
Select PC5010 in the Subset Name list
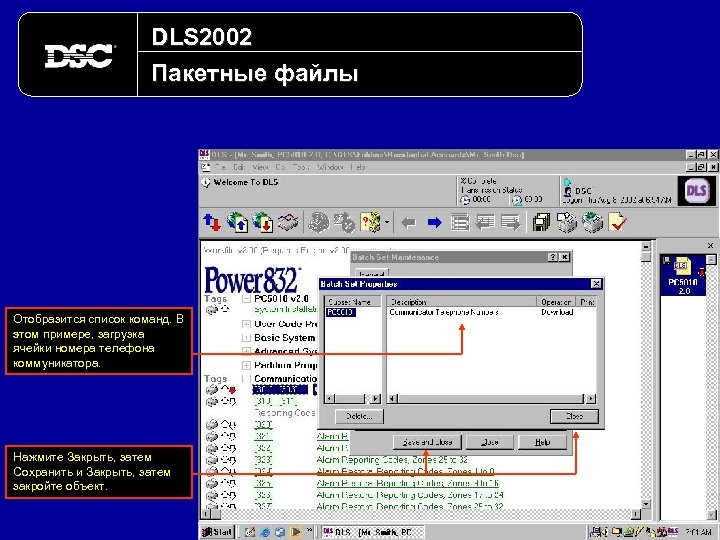(341, 312)
